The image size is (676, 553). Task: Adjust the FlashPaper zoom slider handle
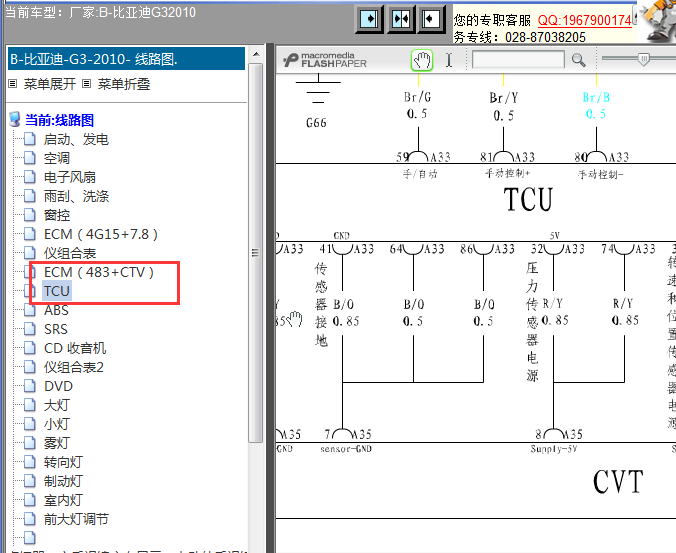click(x=643, y=59)
